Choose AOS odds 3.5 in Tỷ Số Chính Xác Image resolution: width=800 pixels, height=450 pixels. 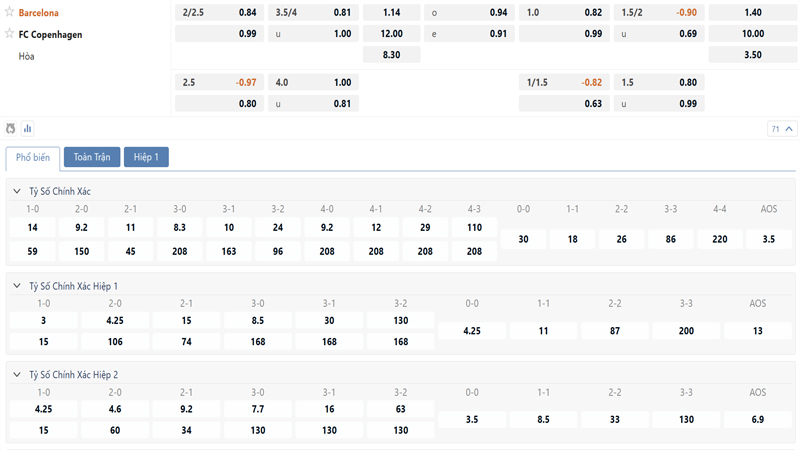point(768,239)
